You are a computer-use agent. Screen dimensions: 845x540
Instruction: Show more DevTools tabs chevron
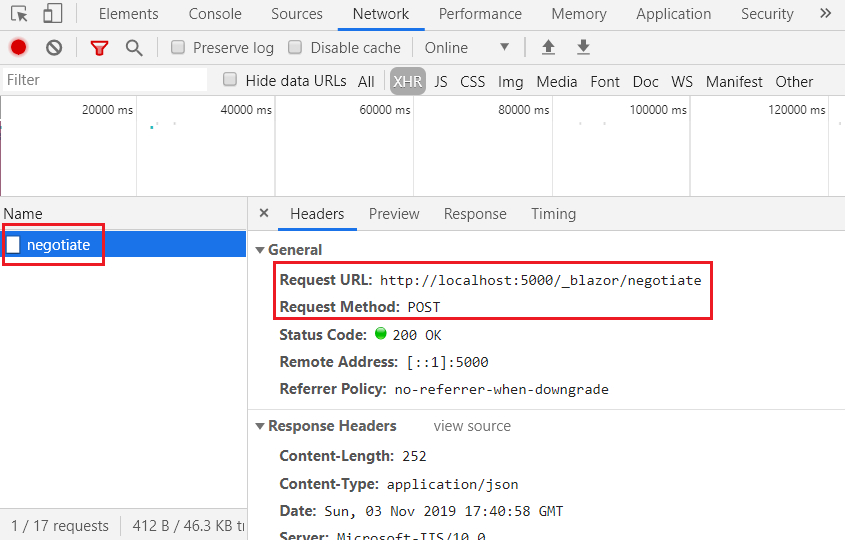click(x=825, y=13)
